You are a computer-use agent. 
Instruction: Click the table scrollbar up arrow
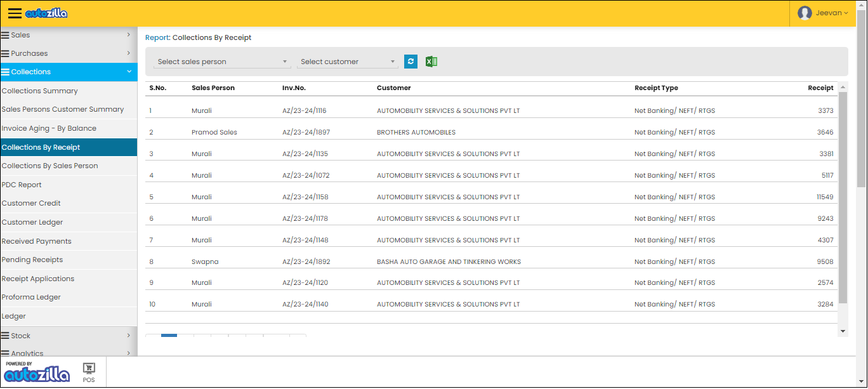[x=843, y=87]
